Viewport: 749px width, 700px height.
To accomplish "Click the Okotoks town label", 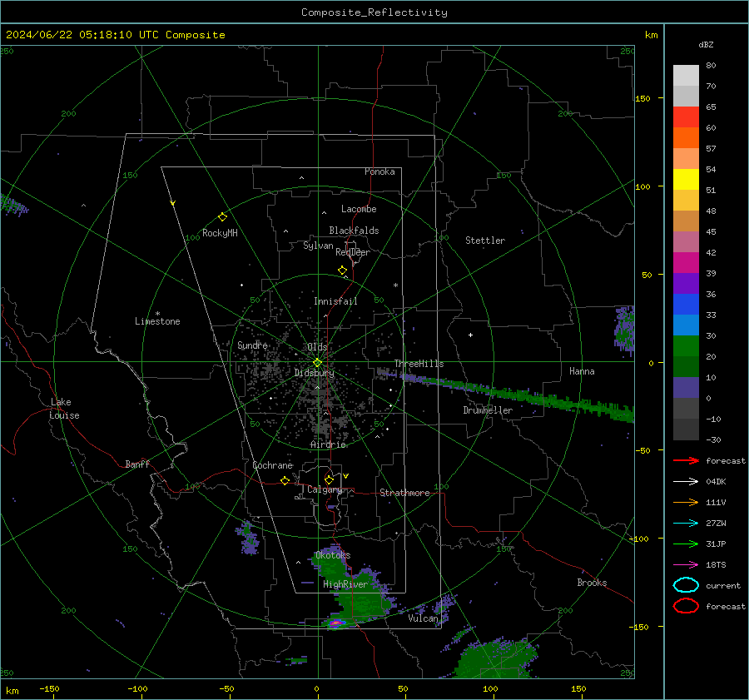I will pos(333,555).
